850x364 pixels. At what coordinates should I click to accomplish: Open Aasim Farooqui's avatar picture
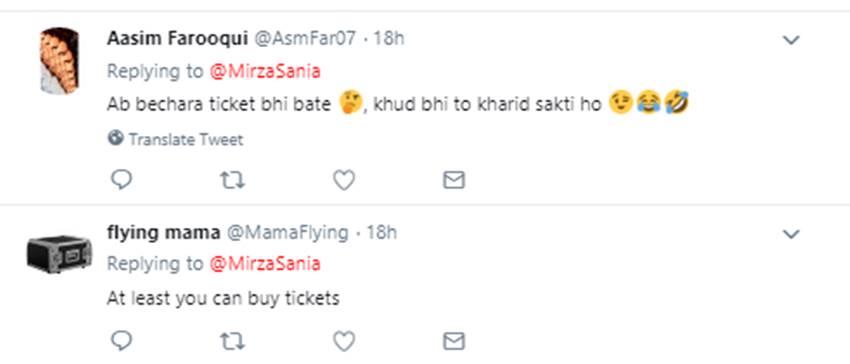tap(60, 61)
